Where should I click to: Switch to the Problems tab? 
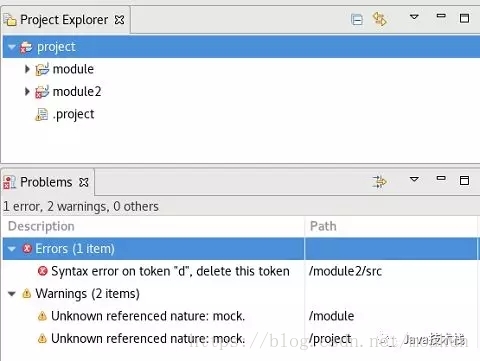coord(46,182)
